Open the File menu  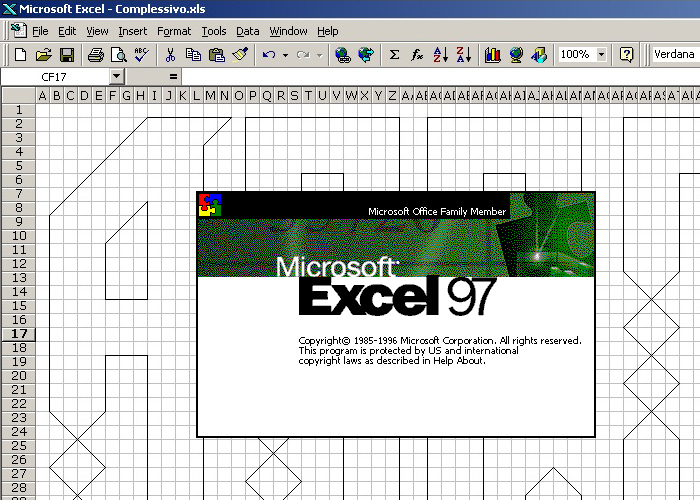[x=40, y=31]
